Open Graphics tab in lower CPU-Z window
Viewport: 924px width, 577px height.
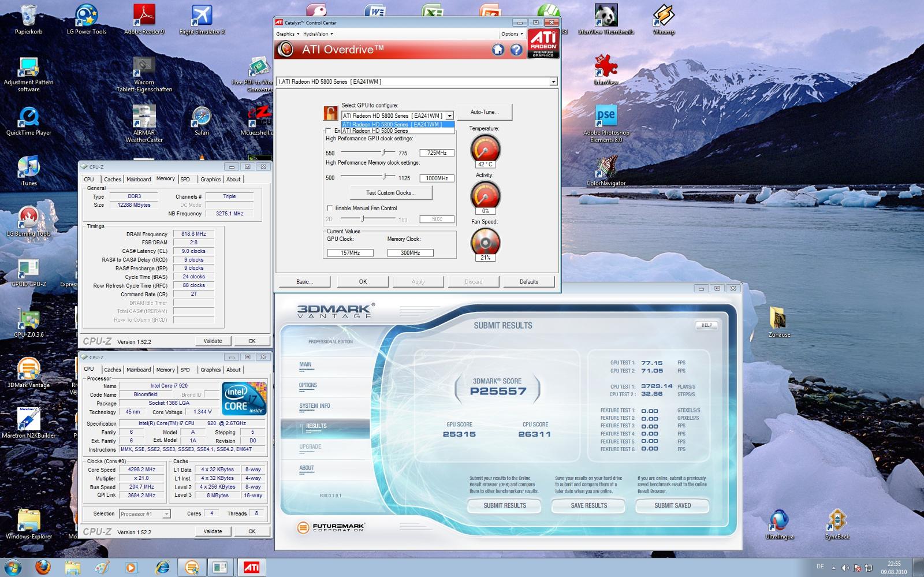click(210, 370)
